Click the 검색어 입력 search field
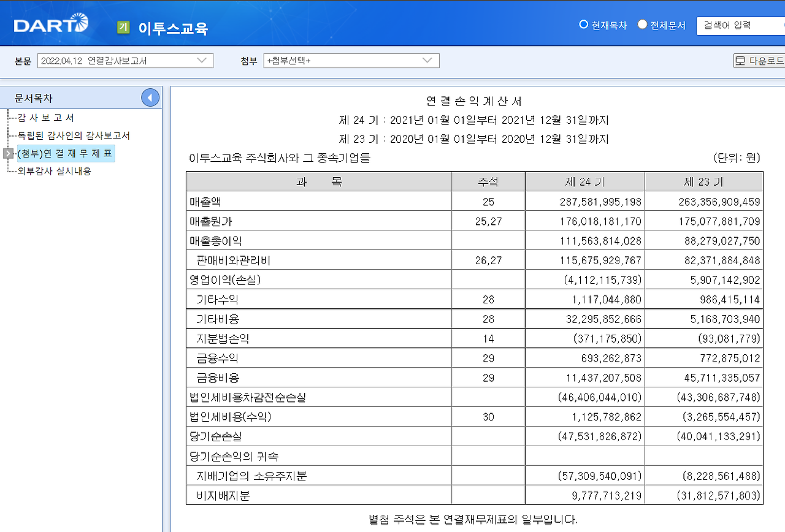Image resolution: width=785 pixels, height=532 pixels. coord(741,26)
